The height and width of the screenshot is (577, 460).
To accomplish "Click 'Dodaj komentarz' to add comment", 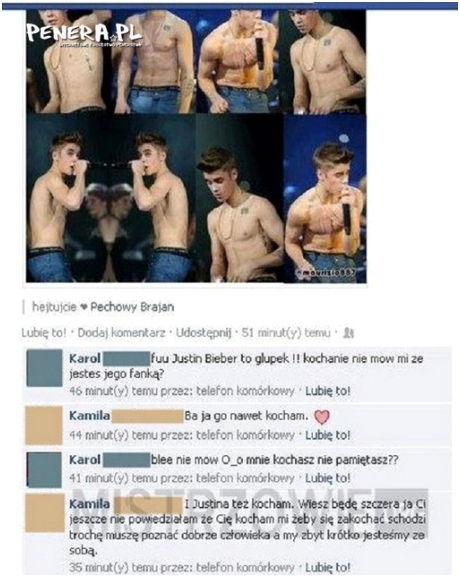I will click(121, 333).
